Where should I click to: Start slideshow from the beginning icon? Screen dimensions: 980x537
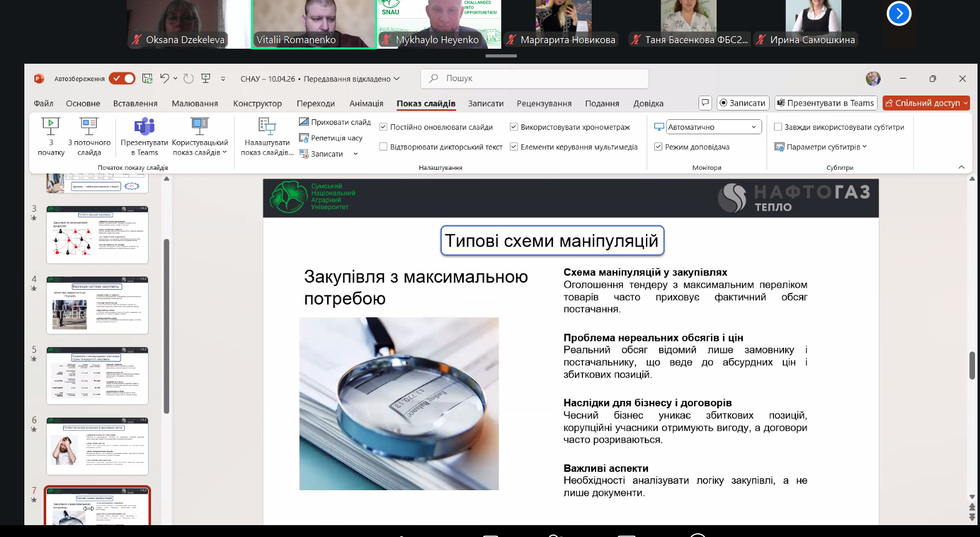tap(51, 127)
